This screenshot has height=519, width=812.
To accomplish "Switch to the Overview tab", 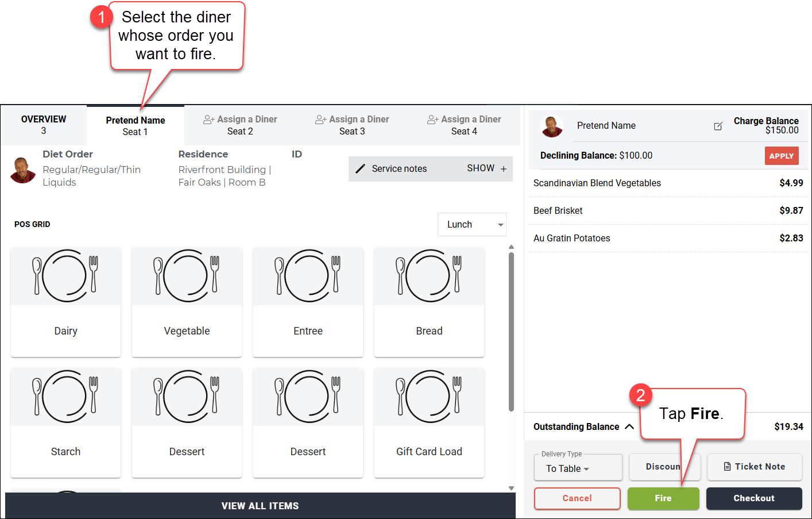I will (x=44, y=125).
